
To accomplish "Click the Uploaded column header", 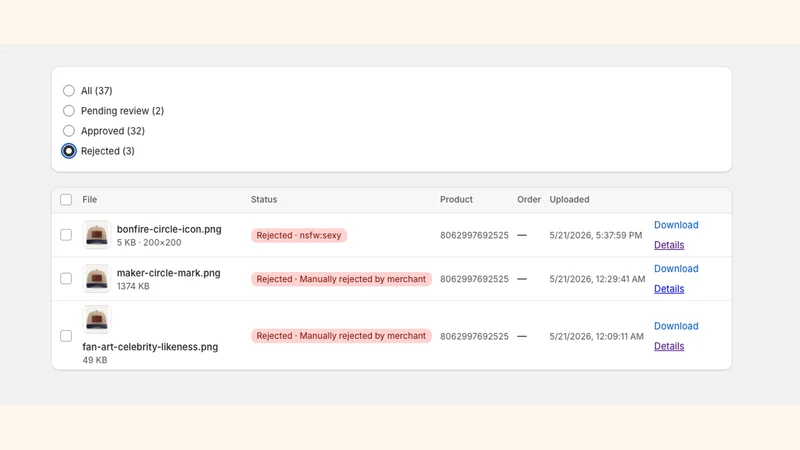I will 569,199.
